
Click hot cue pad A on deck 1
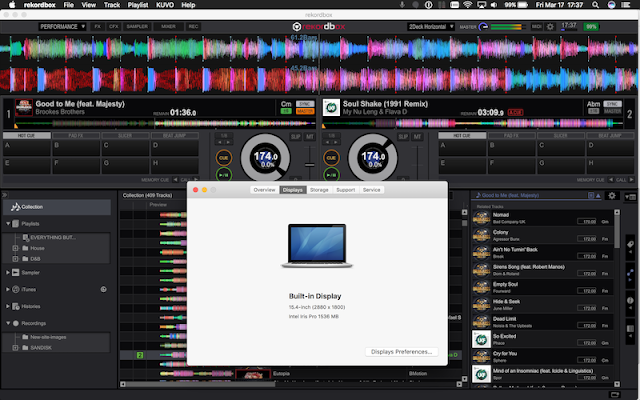[x=27, y=148]
